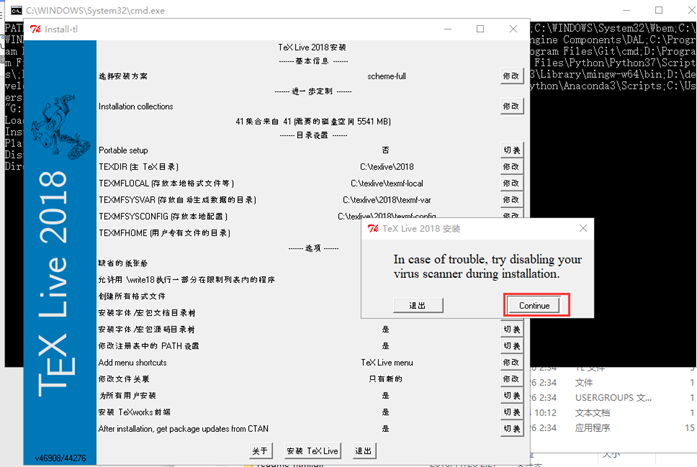The width and height of the screenshot is (697, 467).
Task: Click the cmd.exe window title icon
Action: coord(16,10)
